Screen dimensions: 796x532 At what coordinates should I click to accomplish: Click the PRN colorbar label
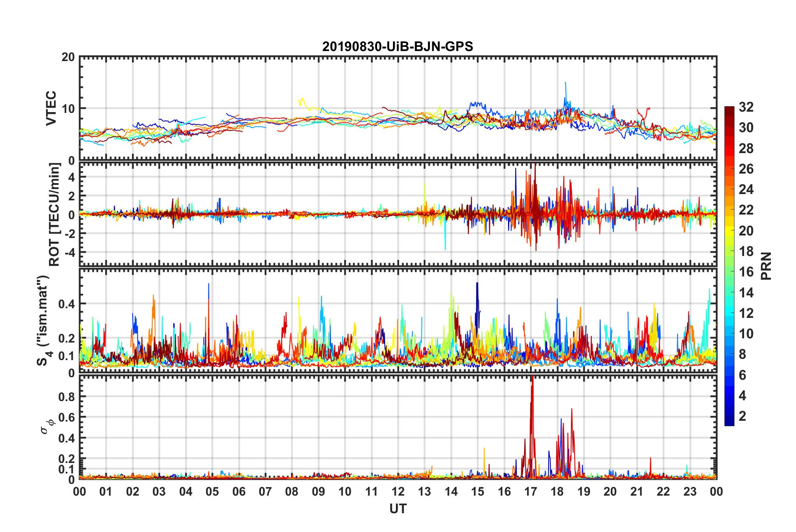point(766,266)
